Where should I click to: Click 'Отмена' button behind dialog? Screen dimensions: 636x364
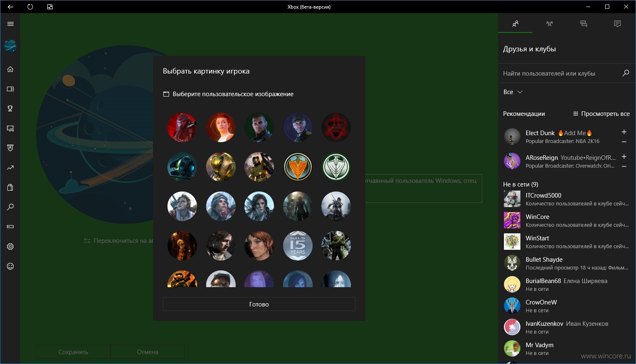(148, 352)
